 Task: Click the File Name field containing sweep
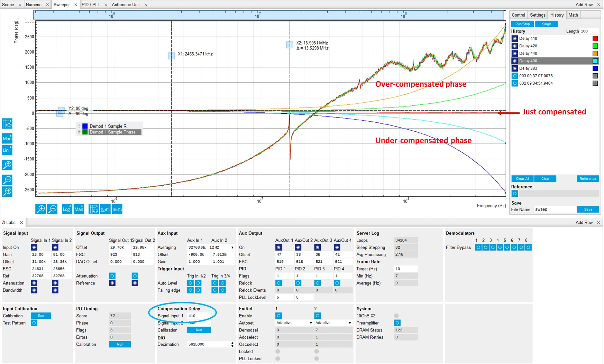coord(555,209)
